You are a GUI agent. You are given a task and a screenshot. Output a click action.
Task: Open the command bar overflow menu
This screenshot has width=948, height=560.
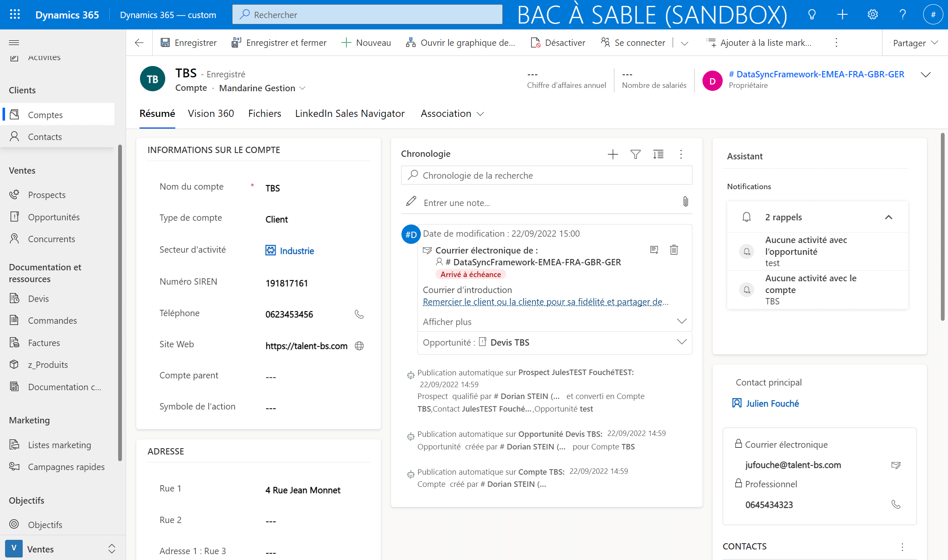pos(836,42)
